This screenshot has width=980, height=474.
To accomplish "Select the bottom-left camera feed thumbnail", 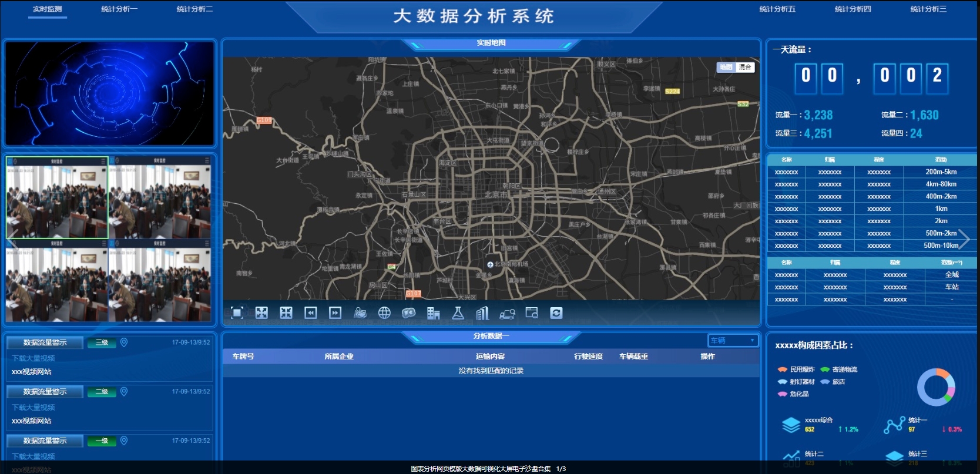I will pos(57,280).
